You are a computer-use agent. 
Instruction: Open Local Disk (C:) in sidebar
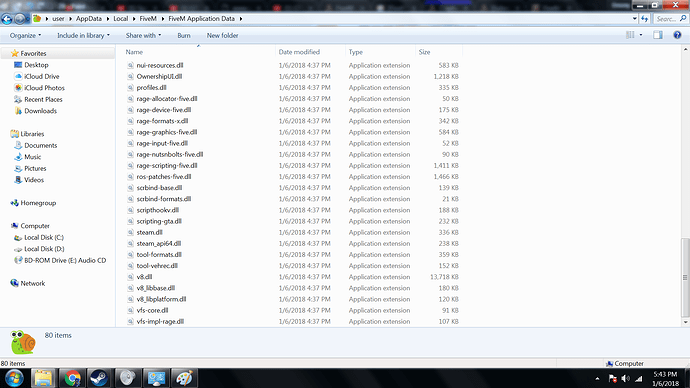pyautogui.click(x=44, y=237)
